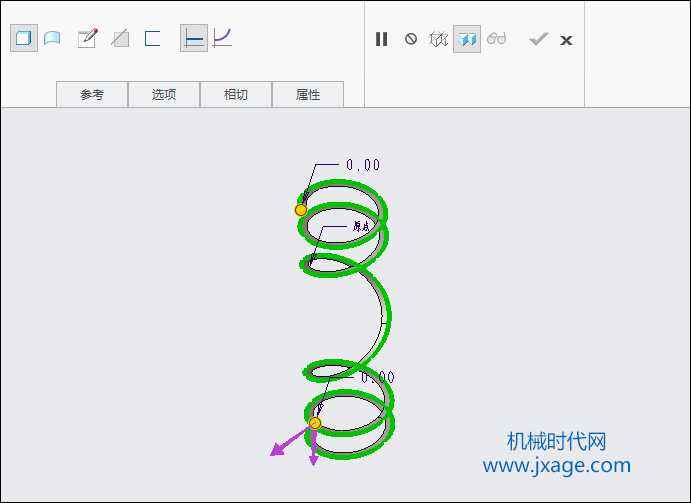This screenshot has width=691, height=503.
Task: Click the Thin feature icon
Action: click(152, 38)
